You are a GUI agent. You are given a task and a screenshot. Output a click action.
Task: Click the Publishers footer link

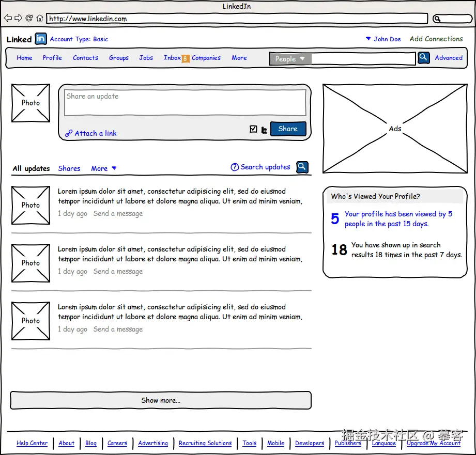click(x=348, y=443)
